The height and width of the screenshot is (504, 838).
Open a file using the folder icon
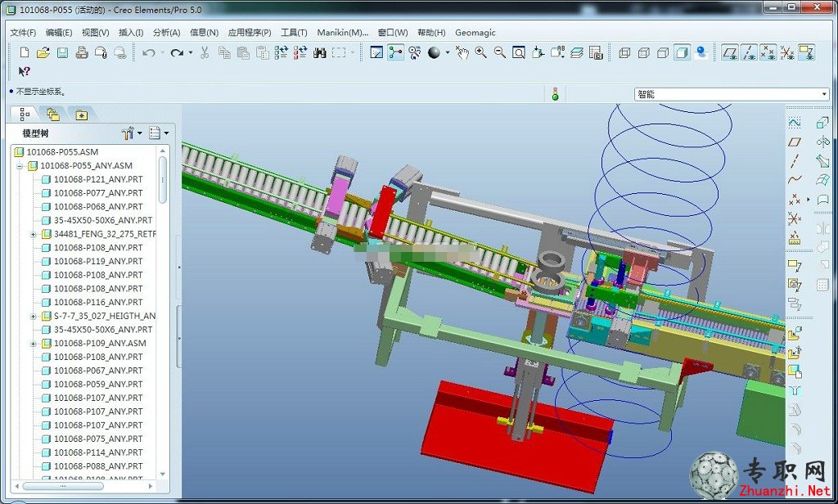coord(43,52)
